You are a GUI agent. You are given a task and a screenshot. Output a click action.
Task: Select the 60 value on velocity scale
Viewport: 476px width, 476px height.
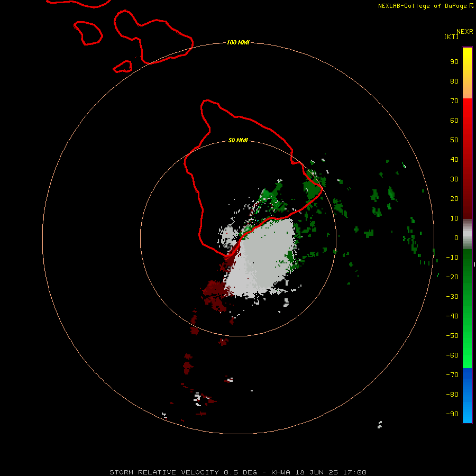point(454,120)
